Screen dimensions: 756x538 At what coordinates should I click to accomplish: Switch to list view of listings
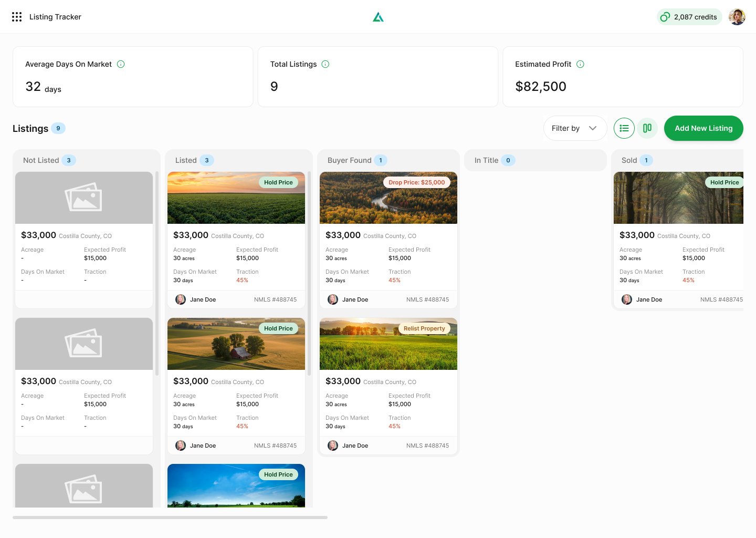pyautogui.click(x=624, y=128)
